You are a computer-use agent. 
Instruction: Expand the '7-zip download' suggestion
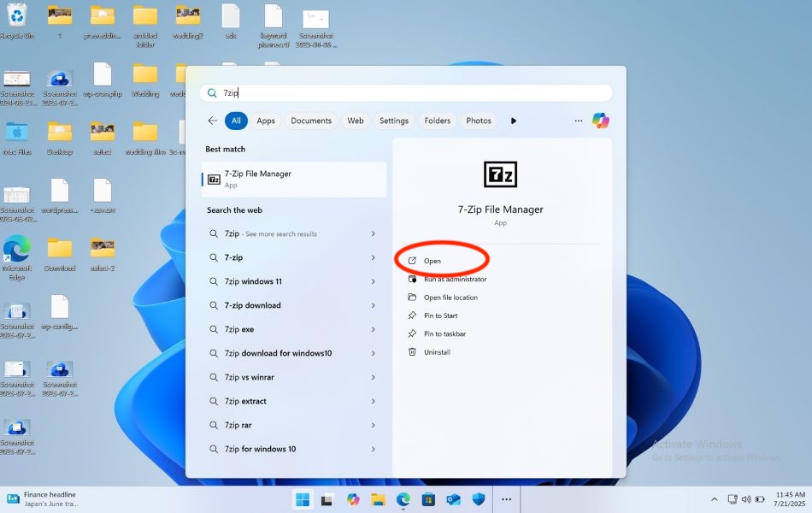tap(374, 305)
